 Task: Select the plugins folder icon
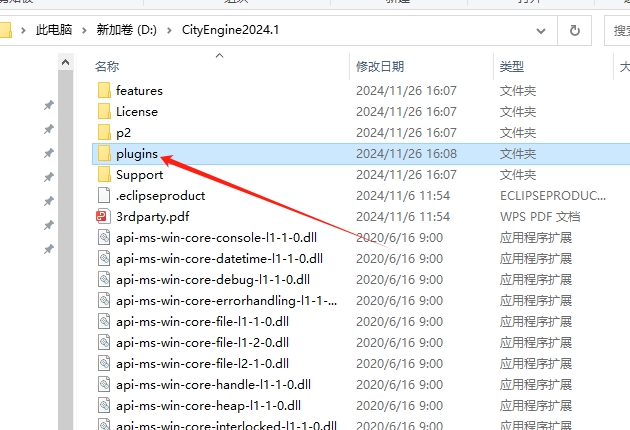[104, 154]
